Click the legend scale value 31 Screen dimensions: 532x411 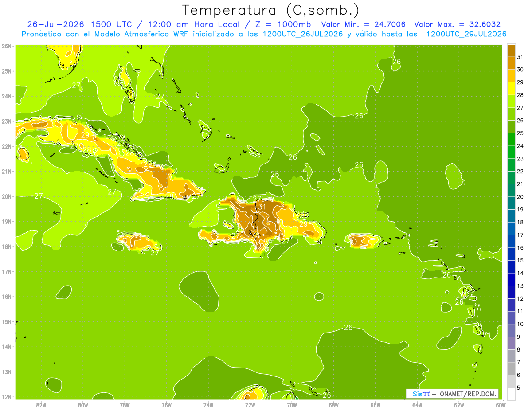[x=520, y=57]
